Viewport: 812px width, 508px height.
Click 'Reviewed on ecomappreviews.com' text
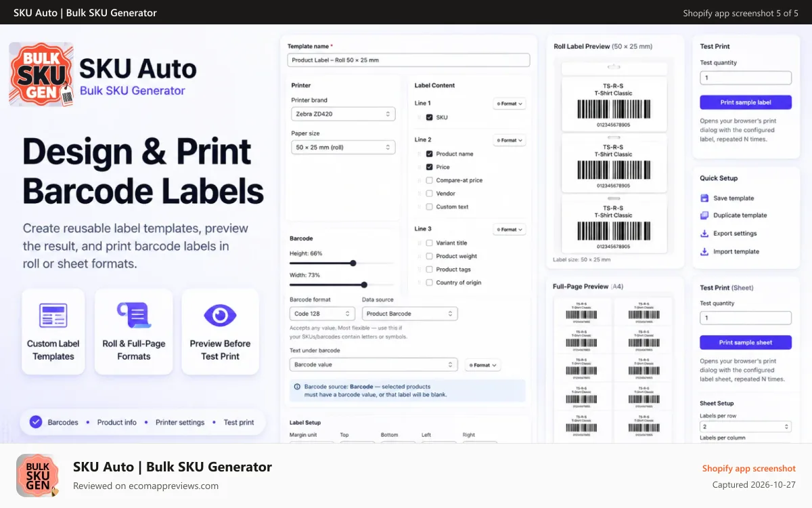145,486
